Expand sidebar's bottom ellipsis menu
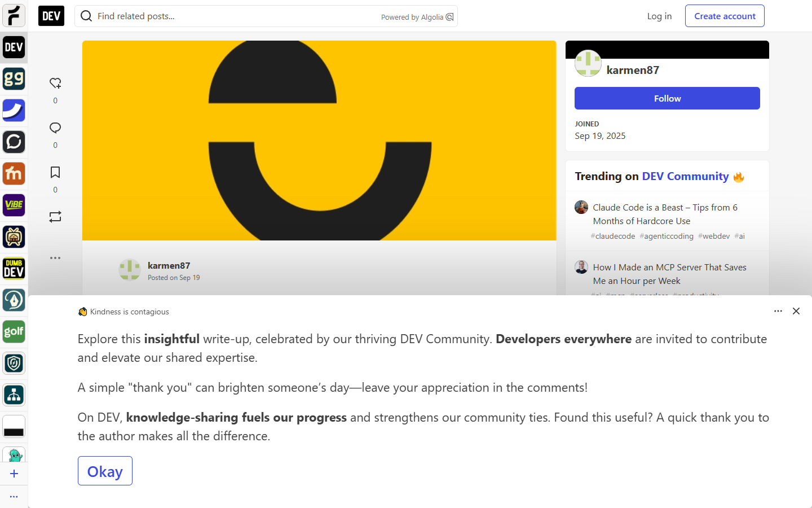 [14, 497]
